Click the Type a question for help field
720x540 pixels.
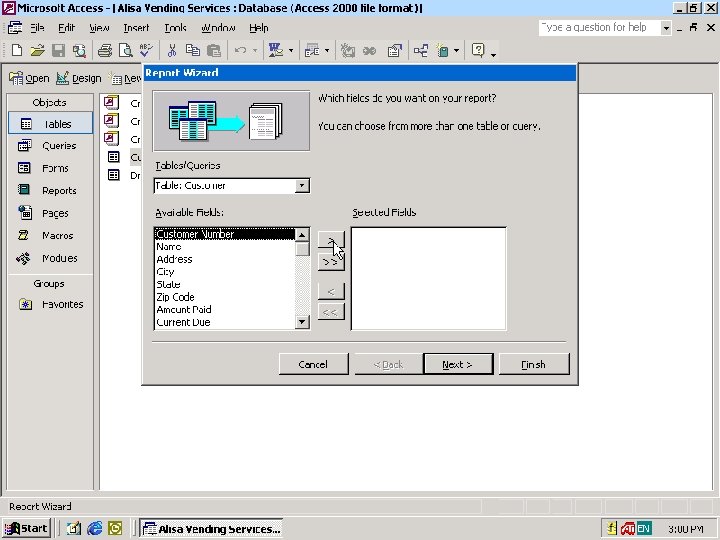[600, 28]
